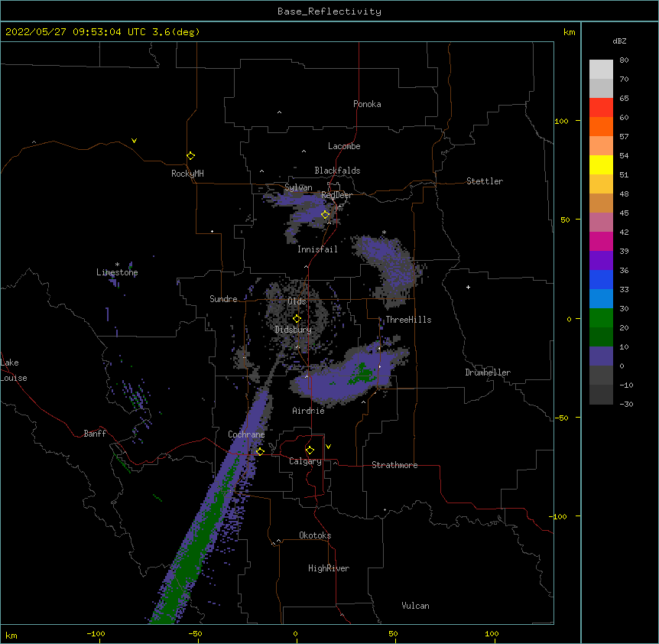Viewport: 659px width, 644px height.
Task: Pick the light gray 70-80 dBZ swatch
Action: click(601, 70)
